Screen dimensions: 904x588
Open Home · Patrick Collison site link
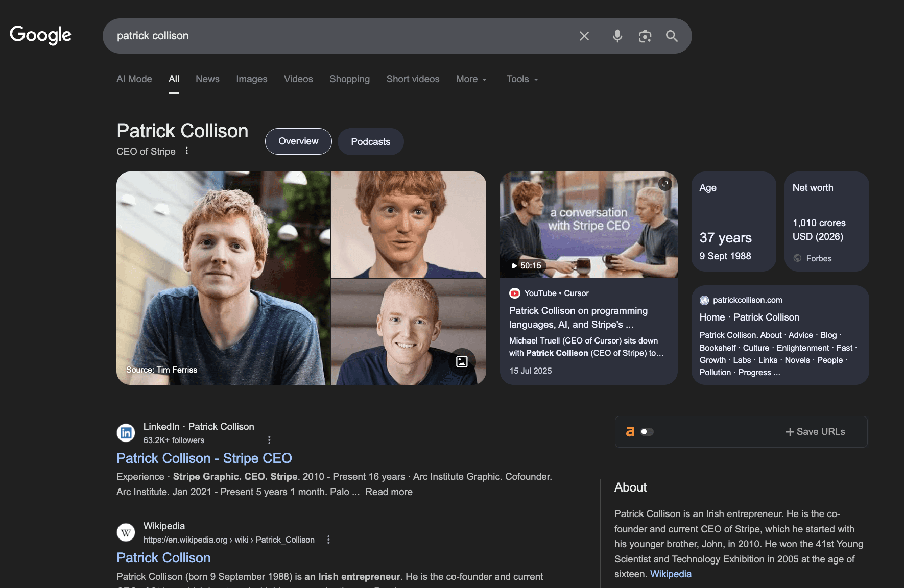749,317
